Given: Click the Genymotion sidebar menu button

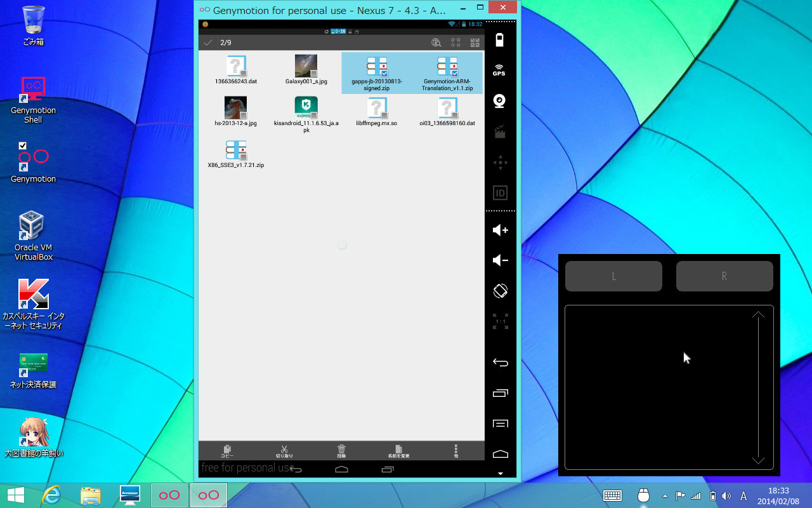Looking at the screenshot, I should pyautogui.click(x=500, y=424).
